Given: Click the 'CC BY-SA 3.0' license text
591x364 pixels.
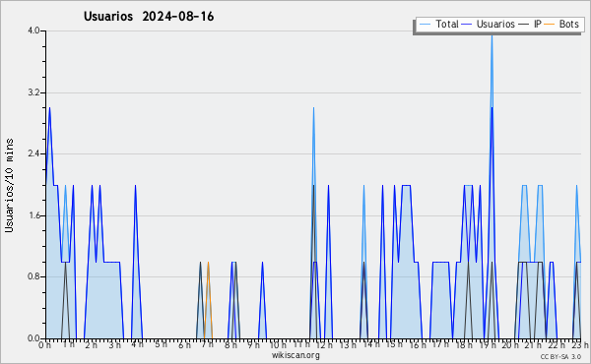Looking at the screenshot, I should click(560, 357).
